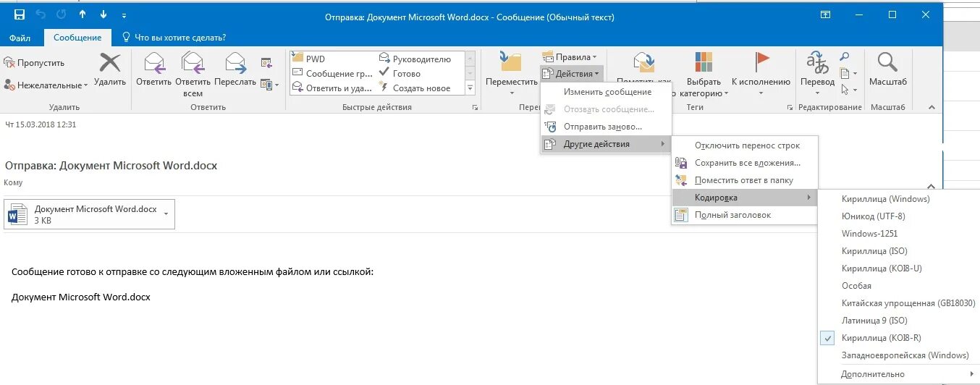Choose Сохранить все вложения...
The width and height of the screenshot is (980, 385).
[745, 163]
